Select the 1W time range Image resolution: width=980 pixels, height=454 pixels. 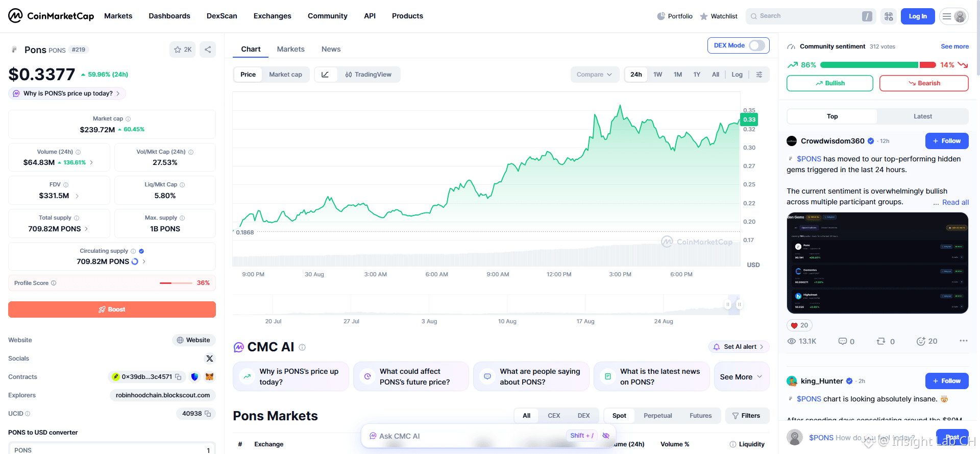[658, 75]
